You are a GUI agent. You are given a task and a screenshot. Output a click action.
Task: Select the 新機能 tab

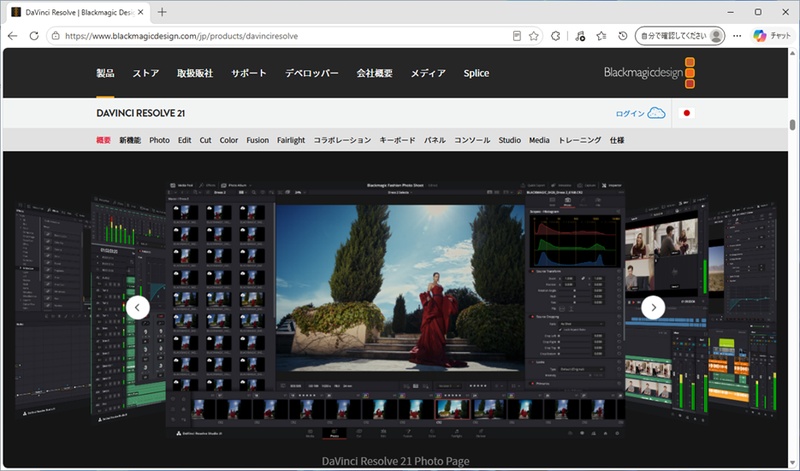pos(130,140)
